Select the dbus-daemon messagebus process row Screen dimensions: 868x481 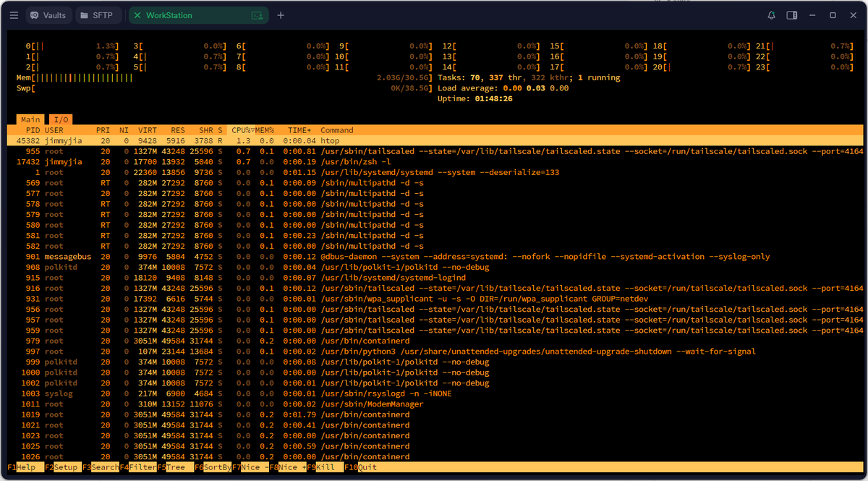(435, 257)
